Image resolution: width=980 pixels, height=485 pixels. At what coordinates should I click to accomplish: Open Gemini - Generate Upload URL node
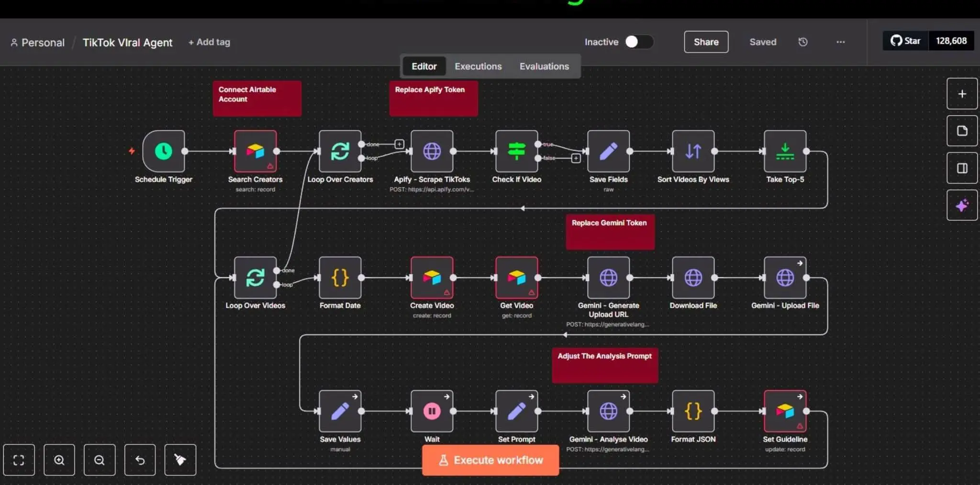(608, 277)
